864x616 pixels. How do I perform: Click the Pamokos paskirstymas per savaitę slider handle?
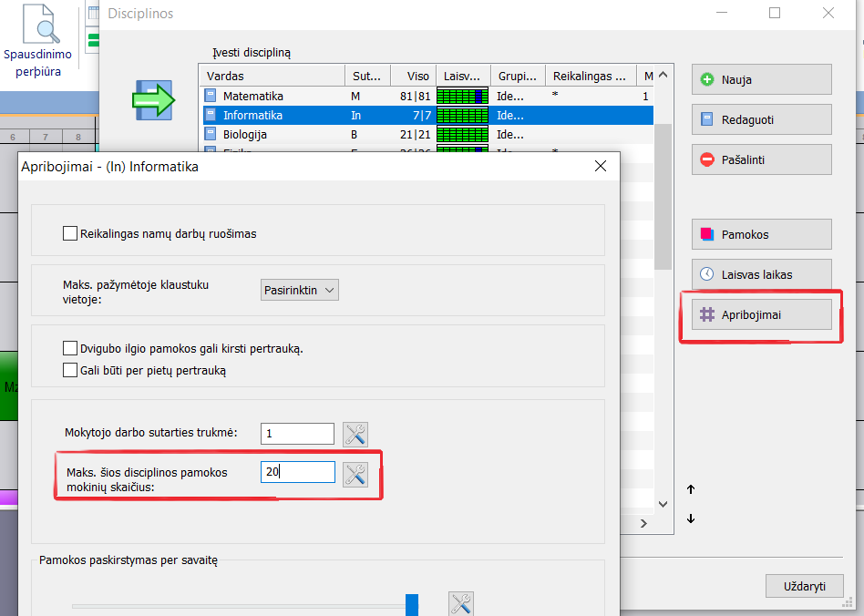[x=412, y=604]
